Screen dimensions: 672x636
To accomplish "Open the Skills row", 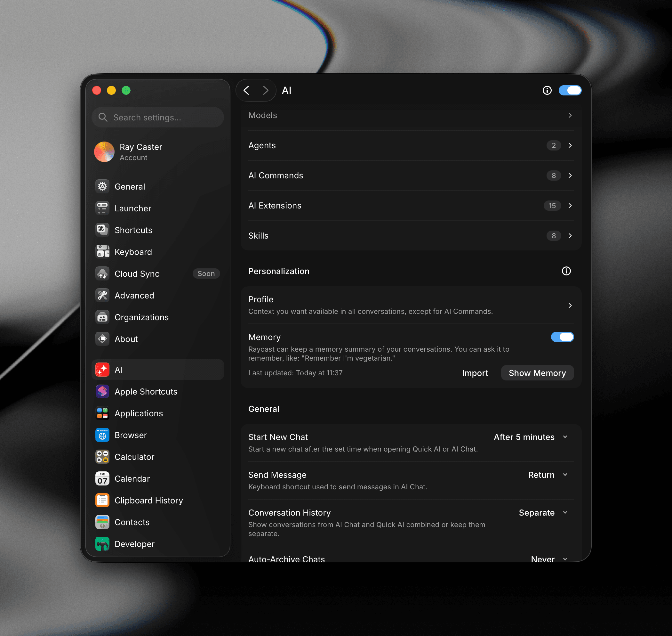I will pos(411,236).
